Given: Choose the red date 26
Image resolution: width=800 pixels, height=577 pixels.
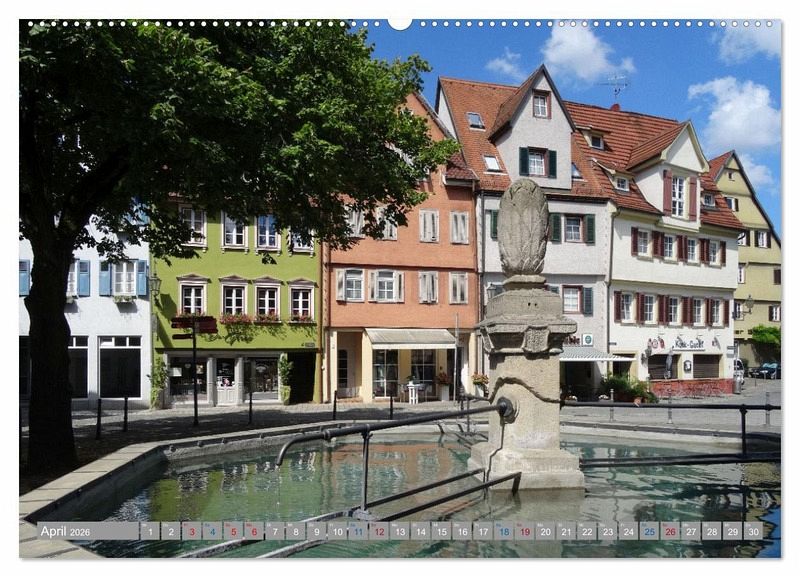Looking at the screenshot, I should click(670, 531).
